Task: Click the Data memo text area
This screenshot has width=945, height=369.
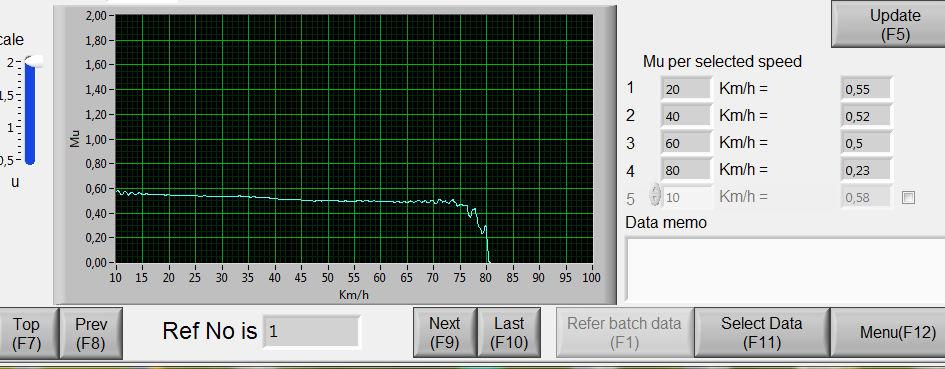Action: click(x=785, y=270)
